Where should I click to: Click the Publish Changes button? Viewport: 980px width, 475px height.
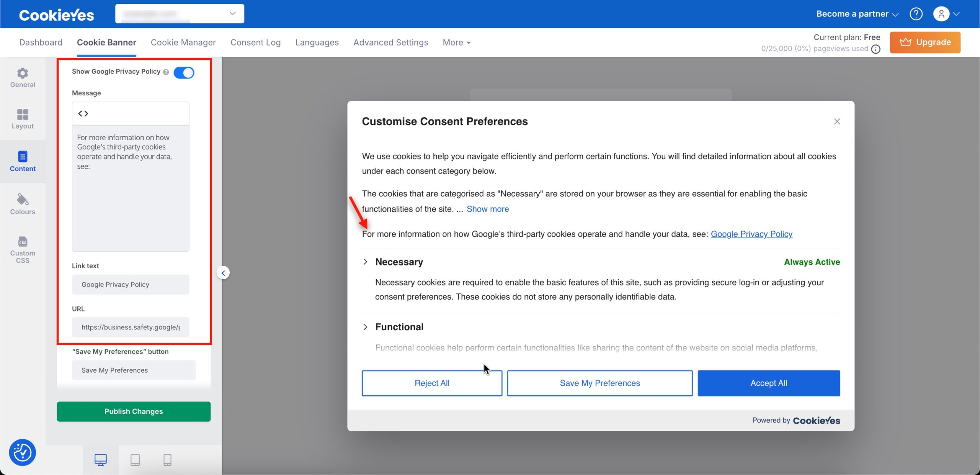click(x=133, y=411)
